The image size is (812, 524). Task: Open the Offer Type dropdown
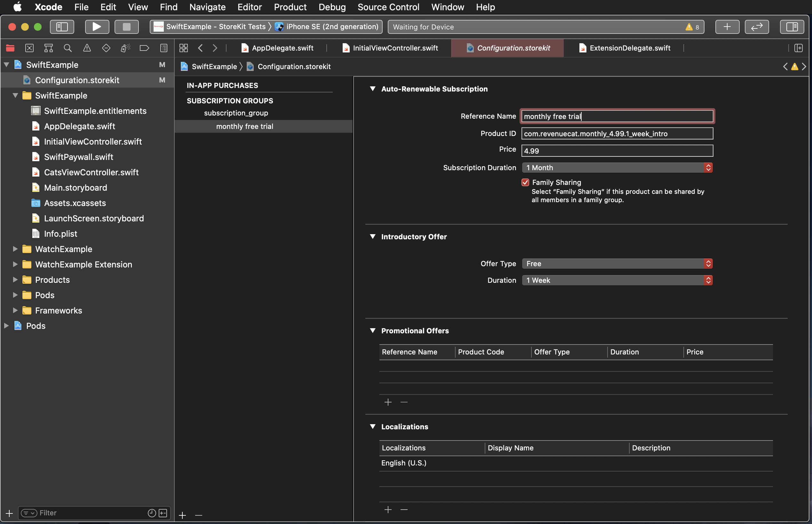(x=617, y=264)
